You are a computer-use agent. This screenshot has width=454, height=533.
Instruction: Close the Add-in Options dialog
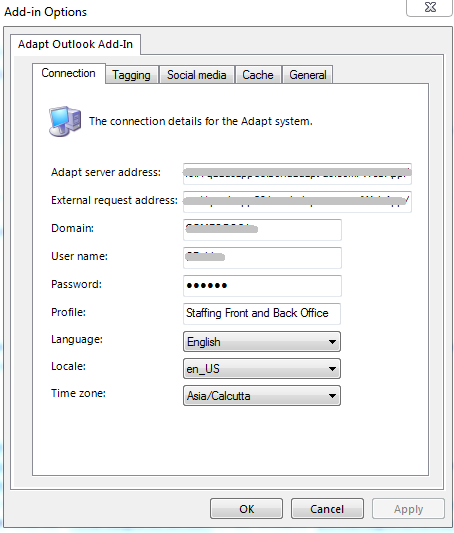[430, 7]
